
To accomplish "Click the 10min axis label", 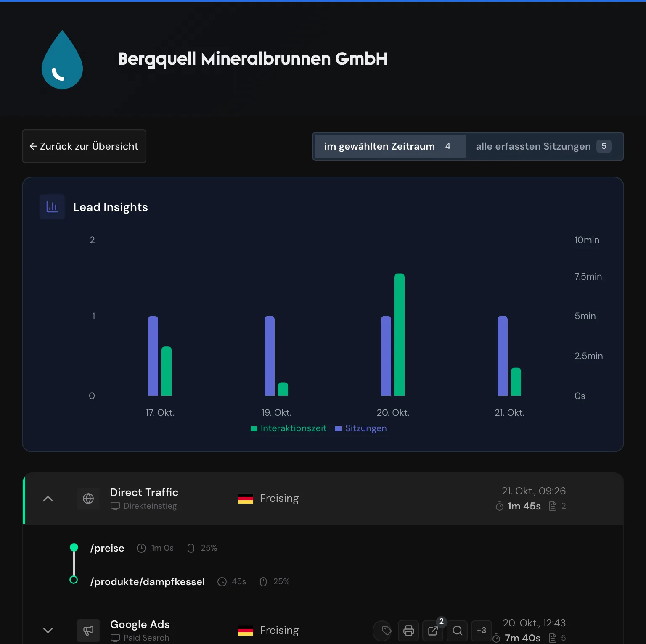I will pyautogui.click(x=587, y=240).
